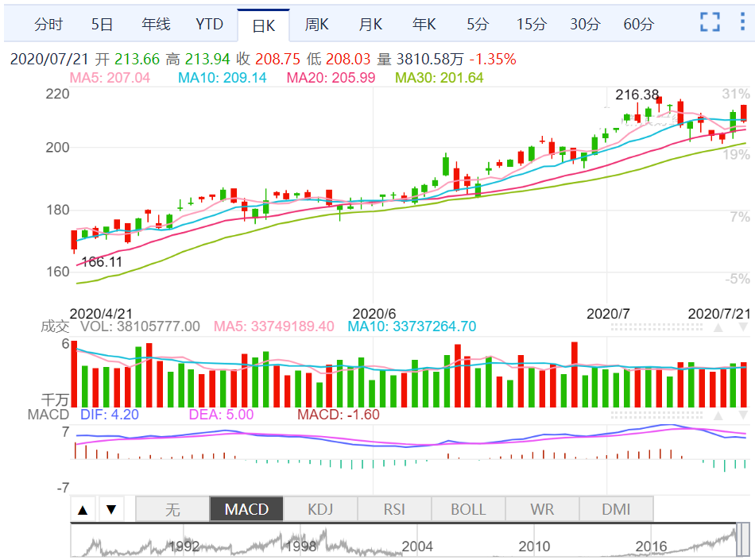Click the 166.11 low price label
This screenshot has height=560, width=755.
(x=102, y=262)
